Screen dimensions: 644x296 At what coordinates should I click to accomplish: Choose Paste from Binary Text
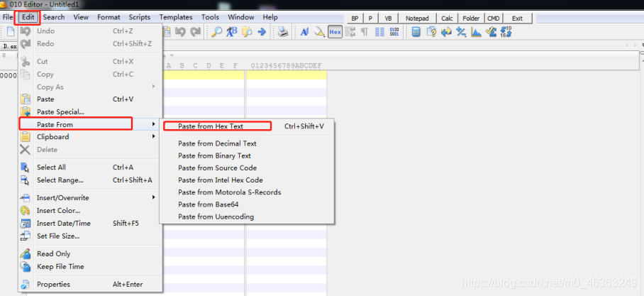[x=248, y=155]
